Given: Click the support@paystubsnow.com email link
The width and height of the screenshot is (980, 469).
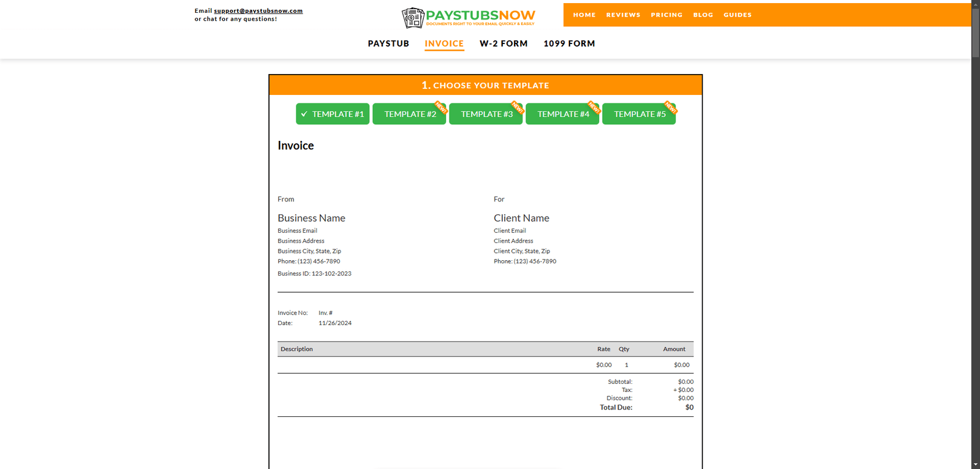Looking at the screenshot, I should pos(258,11).
